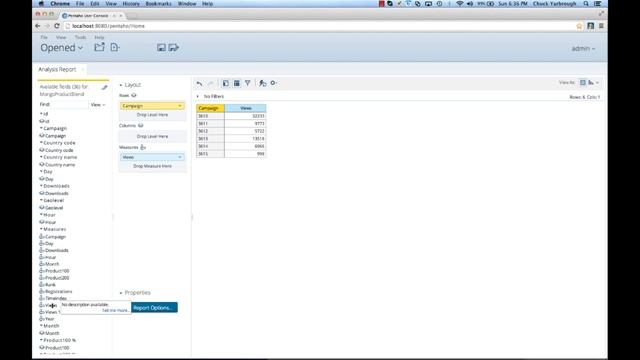Click the Open folder icon in header
Image resolution: width=640 pixels, height=360 pixels.
[x=99, y=47]
